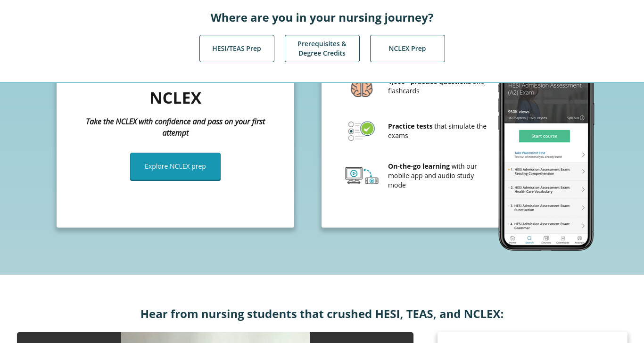Viewport: 644px width, 343px height.
Task: Tap the Home icon in phone mockup
Action: [512, 239]
